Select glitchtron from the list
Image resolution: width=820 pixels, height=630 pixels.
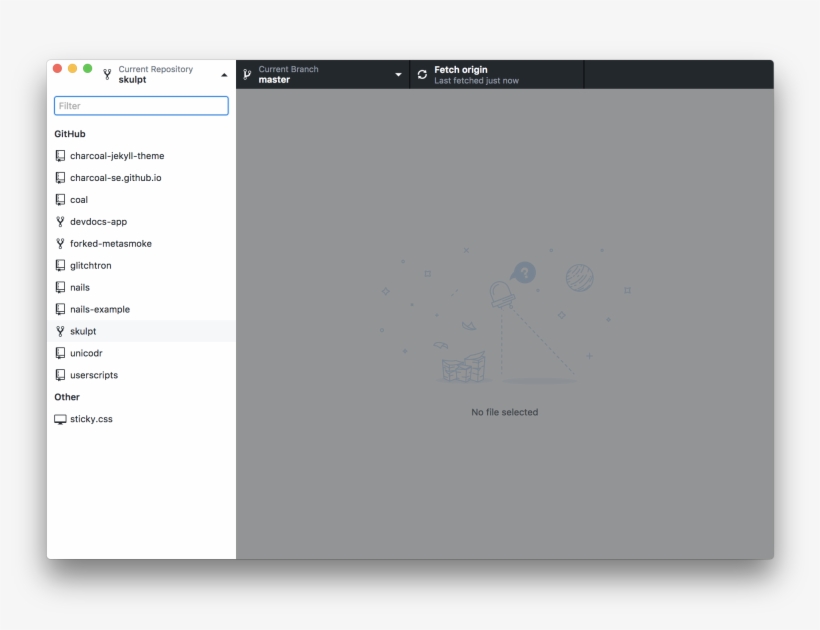(141, 266)
